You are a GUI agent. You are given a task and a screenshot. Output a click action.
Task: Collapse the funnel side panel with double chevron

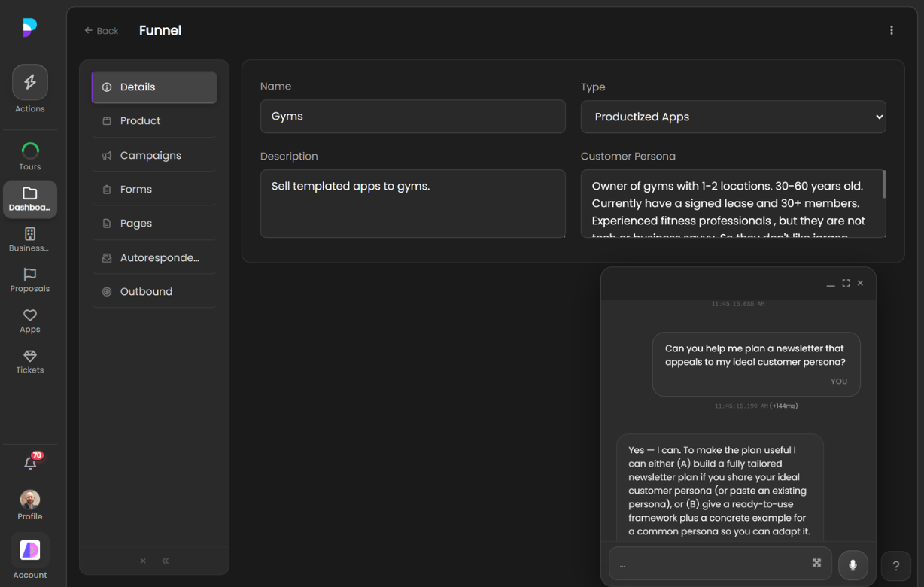click(x=166, y=561)
